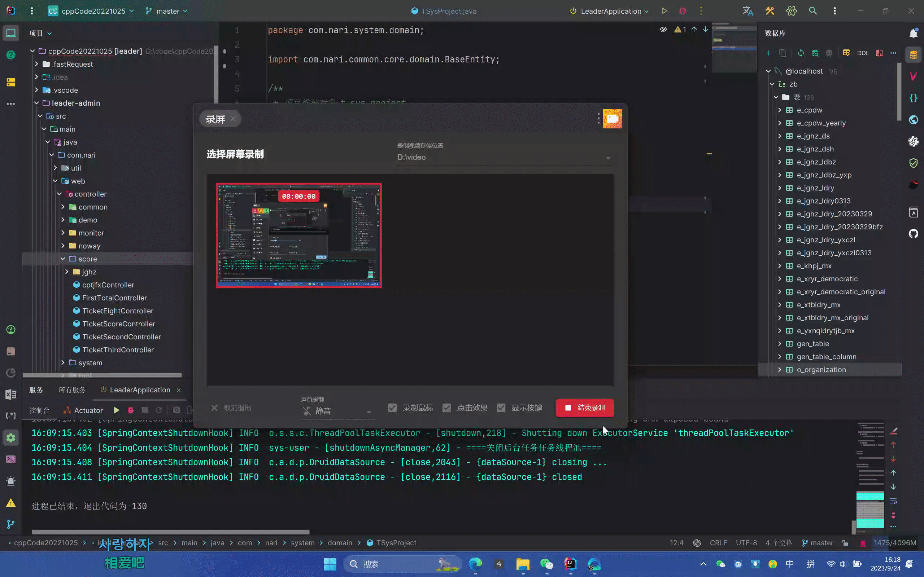Open the GitHub icon in right sidebar

[x=913, y=234]
